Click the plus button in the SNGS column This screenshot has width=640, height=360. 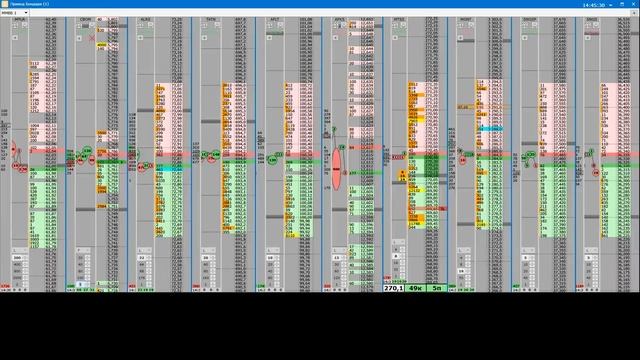coord(588,38)
